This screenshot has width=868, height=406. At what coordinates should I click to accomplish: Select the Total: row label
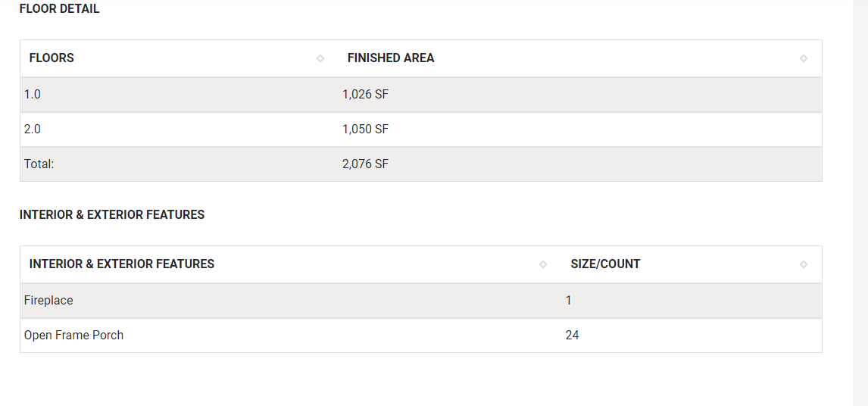pyautogui.click(x=39, y=164)
